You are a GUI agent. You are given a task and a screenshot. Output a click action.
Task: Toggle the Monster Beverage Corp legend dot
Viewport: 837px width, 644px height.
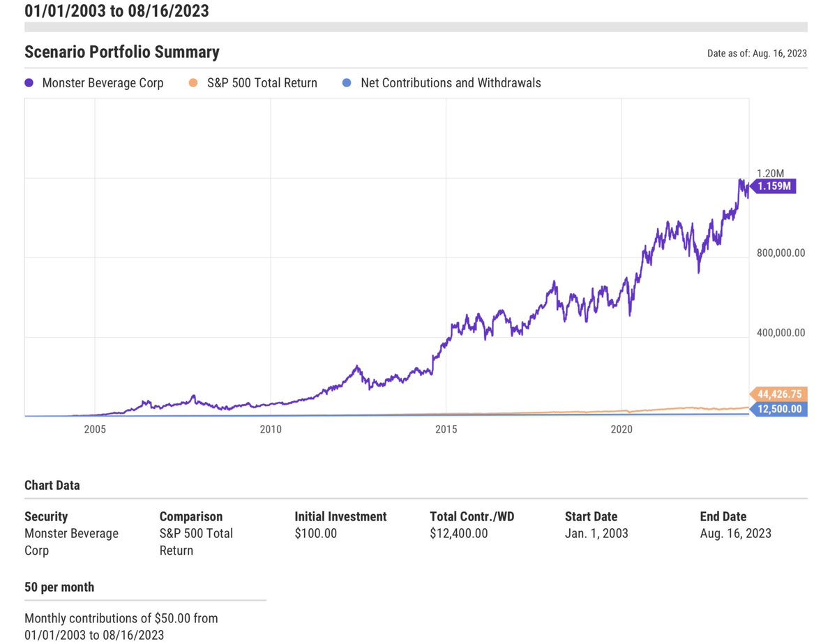(x=29, y=83)
